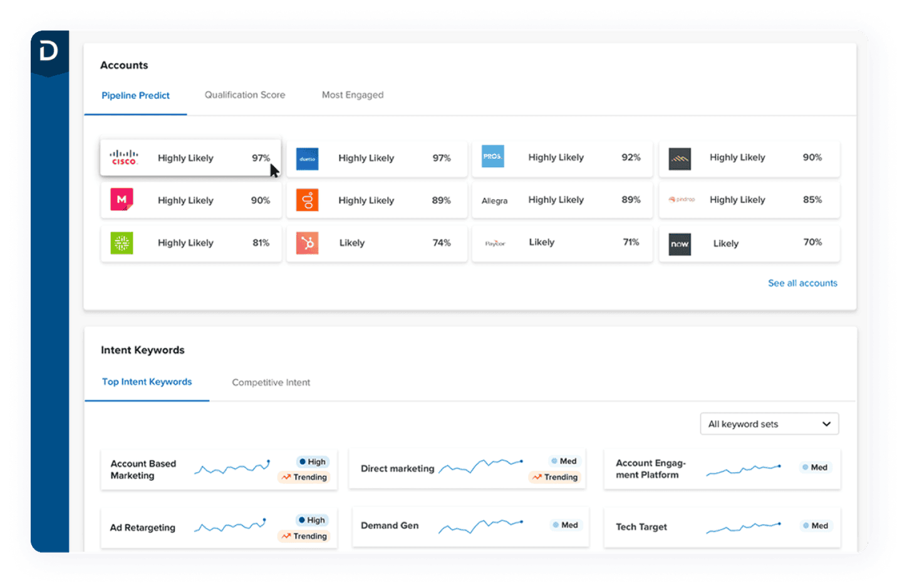Follow the See all accounts link
The width and height of the screenshot is (902, 588).
click(802, 283)
